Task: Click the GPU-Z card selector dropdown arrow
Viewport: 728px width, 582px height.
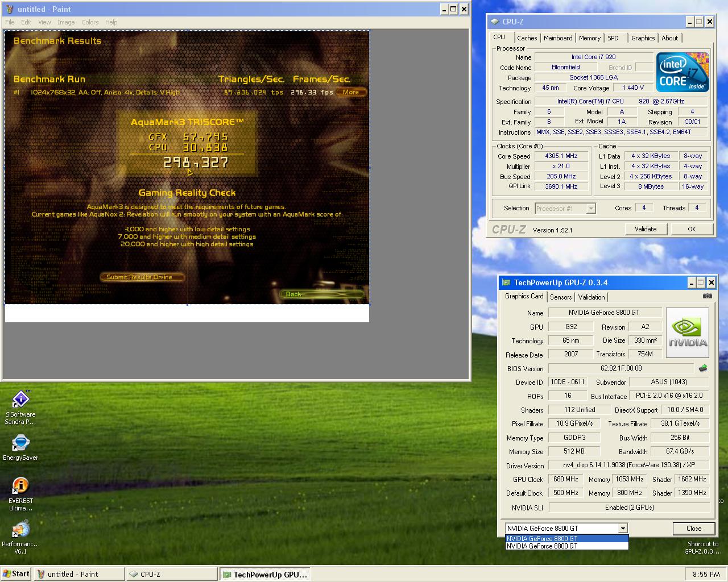Action: pos(623,529)
